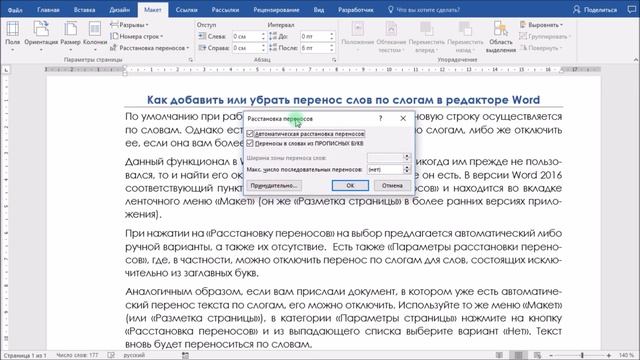Click the help question mark in dialog
The image size is (640, 360).
pos(380,118)
